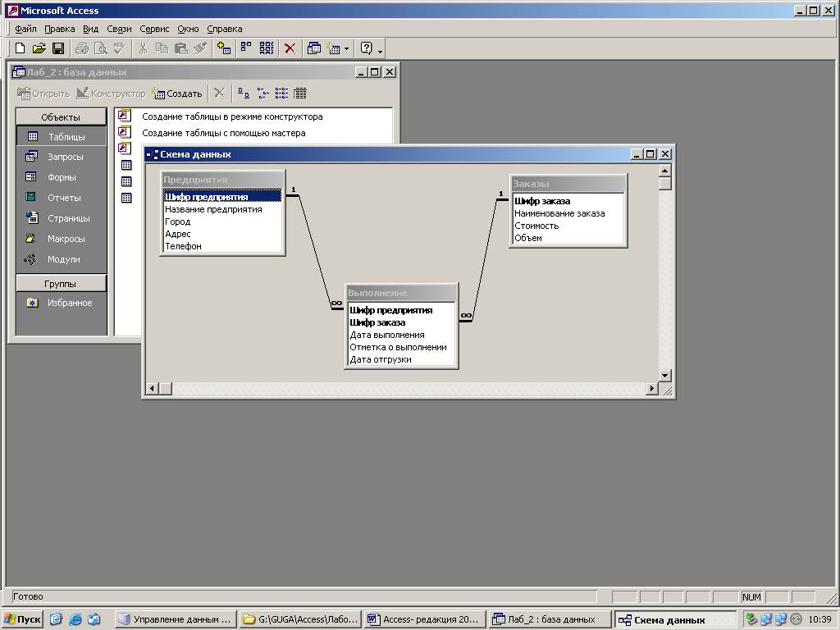Screen dimensions: 840x630
Task: Click up arrow of Схема данных vertical scrollbar
Action: [x=664, y=171]
